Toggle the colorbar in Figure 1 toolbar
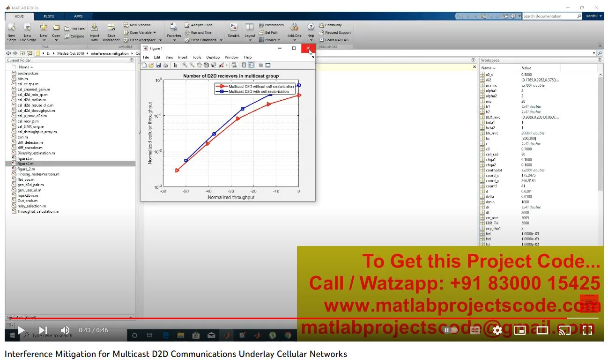 pyautogui.click(x=244, y=65)
